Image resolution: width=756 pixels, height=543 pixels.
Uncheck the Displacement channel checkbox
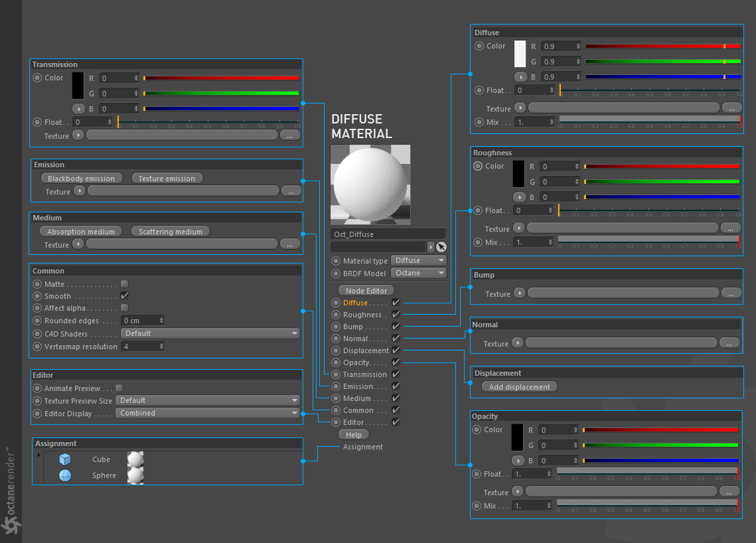(x=396, y=350)
